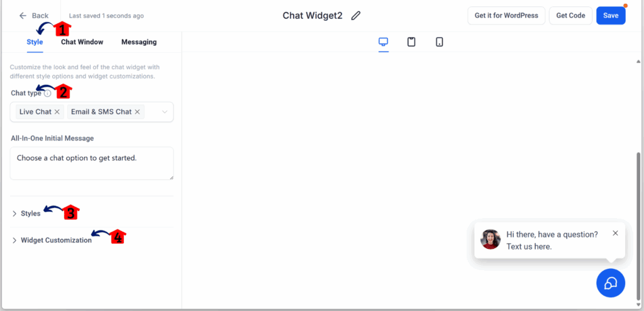This screenshot has width=644, height=311.
Task: Click the blue chat bubble launcher icon
Action: click(x=610, y=283)
